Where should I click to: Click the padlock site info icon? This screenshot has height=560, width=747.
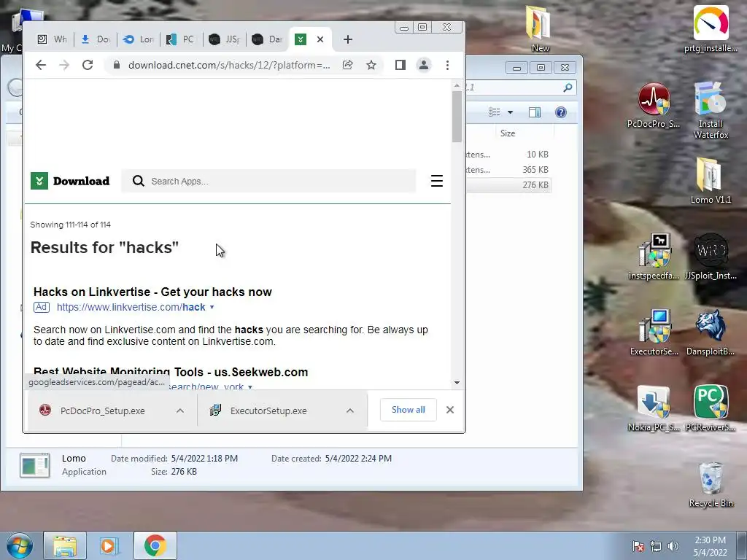[116, 65]
